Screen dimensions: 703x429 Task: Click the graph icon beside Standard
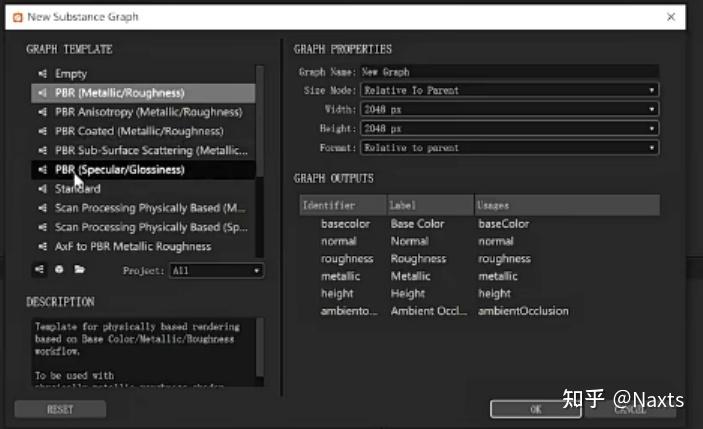[43, 189]
